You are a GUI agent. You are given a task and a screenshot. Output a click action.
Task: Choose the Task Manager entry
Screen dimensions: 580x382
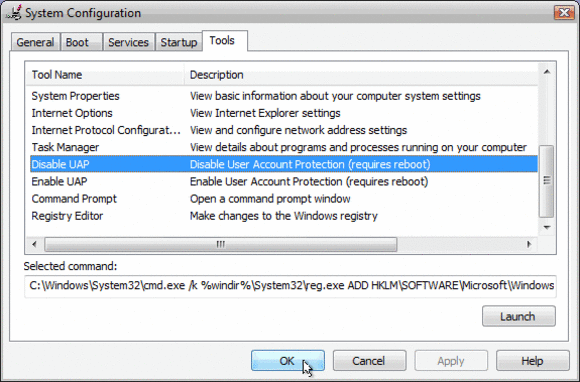coord(284,147)
